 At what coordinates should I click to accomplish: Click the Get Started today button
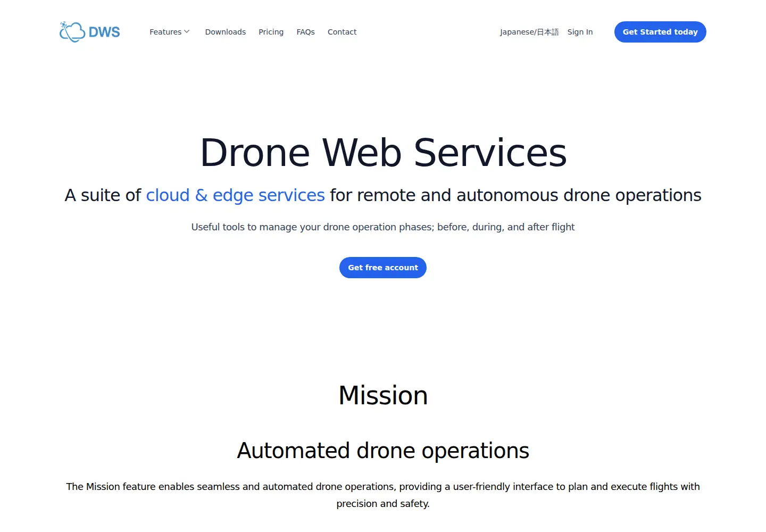pos(660,32)
